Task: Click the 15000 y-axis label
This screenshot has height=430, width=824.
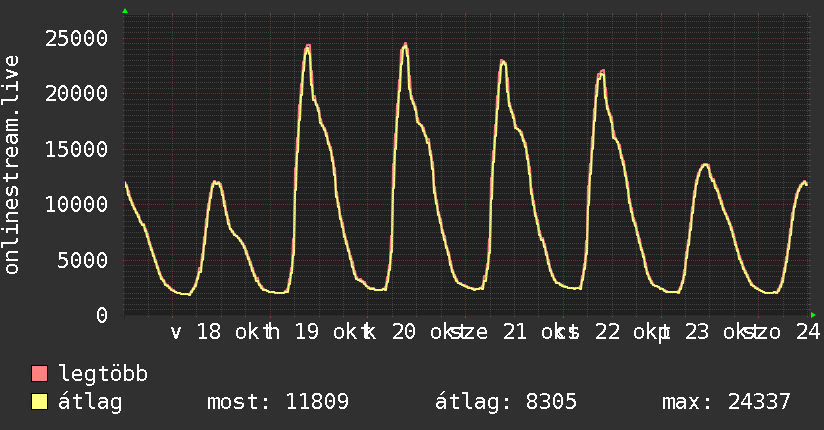Action: click(77, 150)
